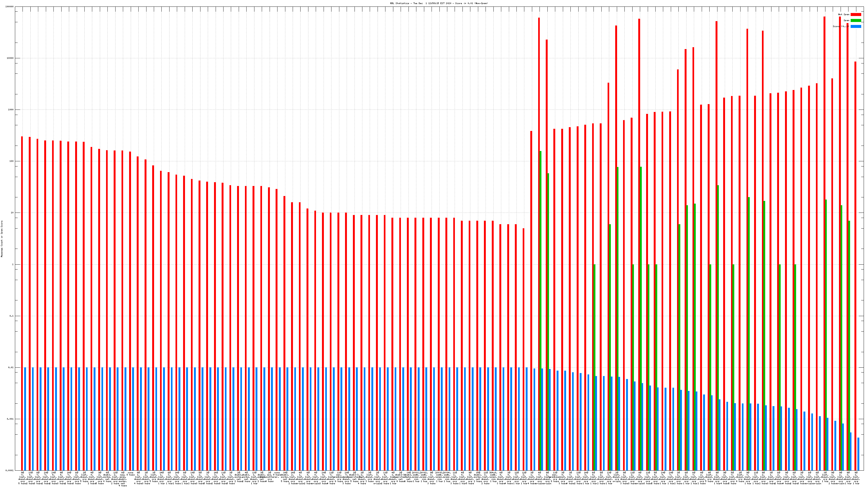Click the 0.0001 y-axis tick label
Image resolution: width=868 pixels, height=488 pixels.
pos(10,470)
